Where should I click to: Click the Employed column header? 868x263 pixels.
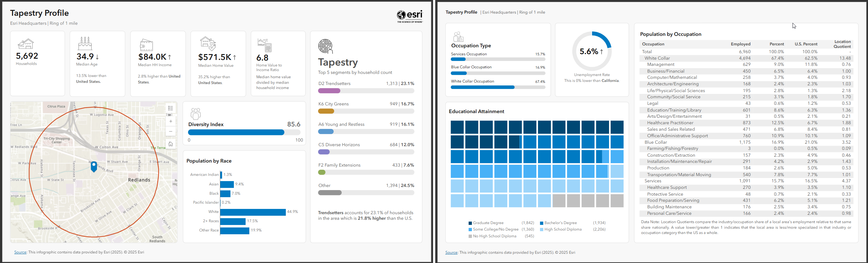coord(740,44)
